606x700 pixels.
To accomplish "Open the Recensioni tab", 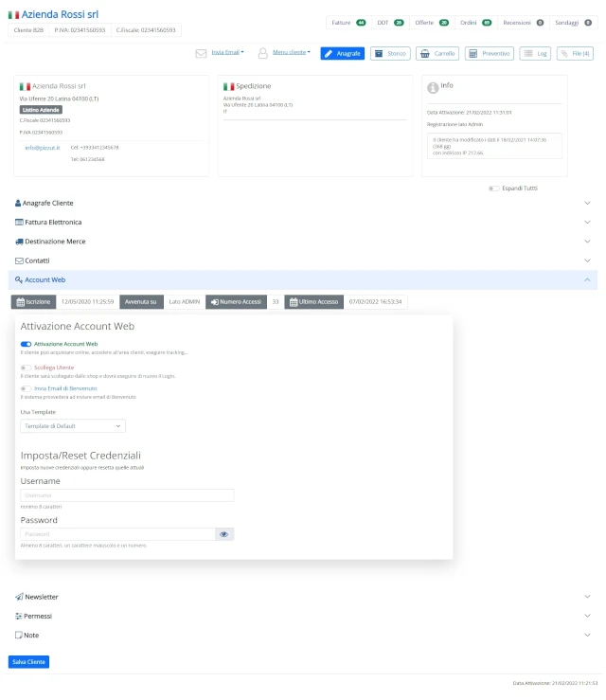I will (523, 23).
